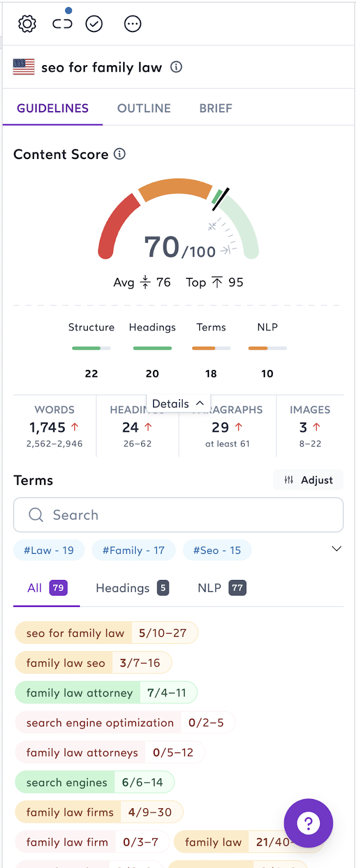Open the settings gear icon
The width and height of the screenshot is (356, 868).
tap(27, 24)
